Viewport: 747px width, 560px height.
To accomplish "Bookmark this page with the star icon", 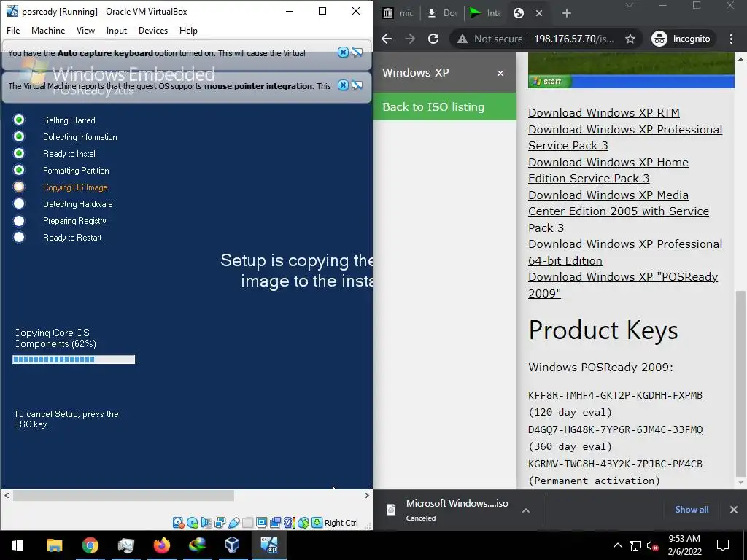I will (x=630, y=39).
